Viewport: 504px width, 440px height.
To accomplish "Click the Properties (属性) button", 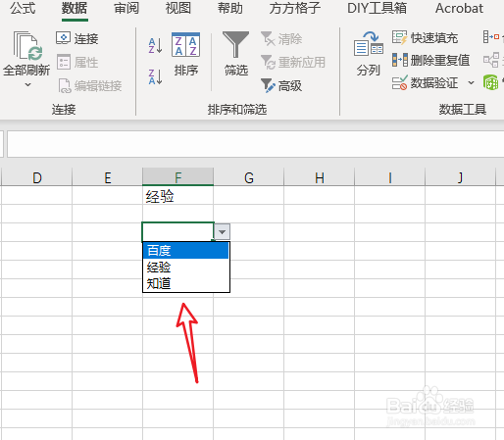I will (77, 62).
